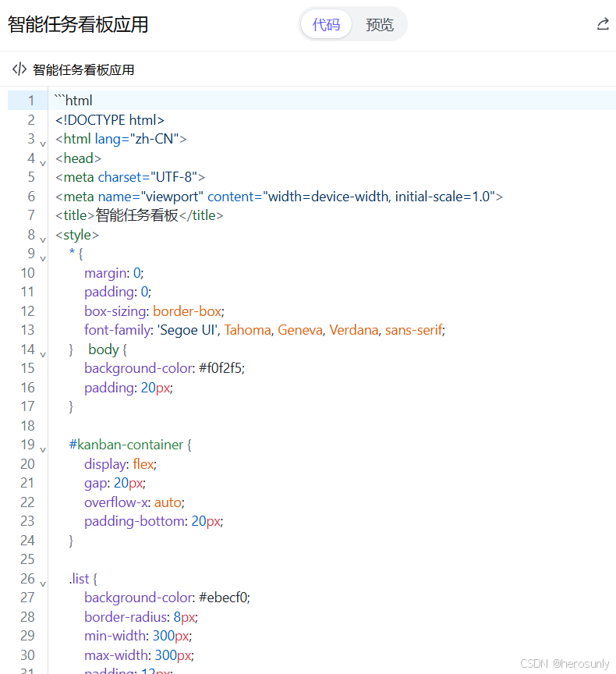Image resolution: width=616 pixels, height=674 pixels.
Task: Click line number 18 in the gutter
Action: [x=27, y=426]
